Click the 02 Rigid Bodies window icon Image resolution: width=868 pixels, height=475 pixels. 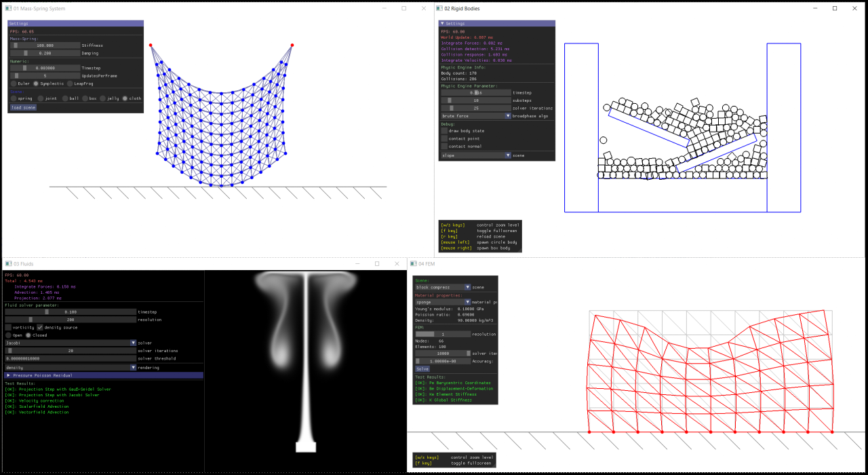tap(441, 8)
